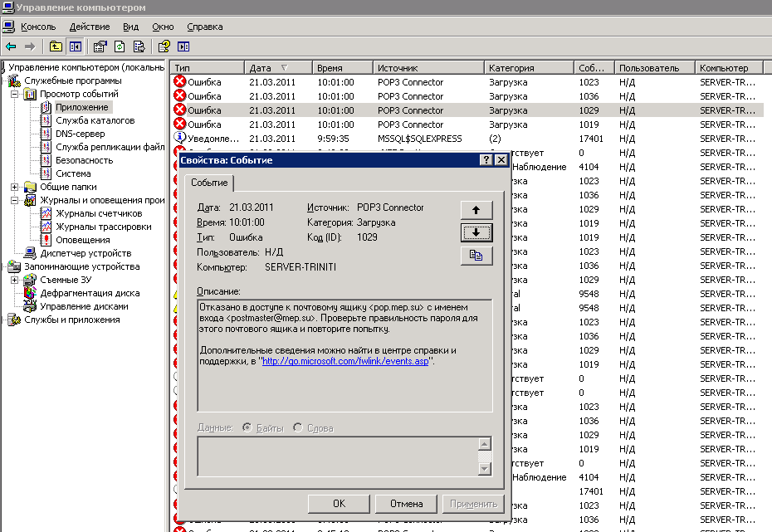Open the Окно menu
The height and width of the screenshot is (532, 772).
(163, 27)
